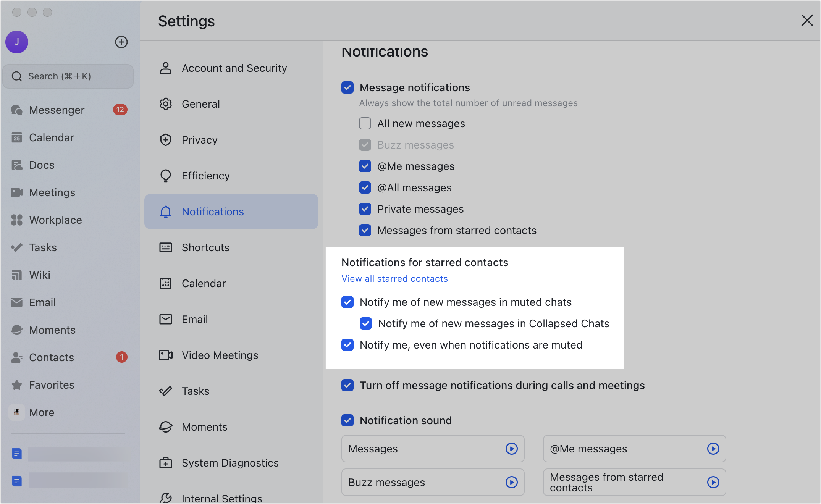Click the Search field

pyautogui.click(x=68, y=76)
